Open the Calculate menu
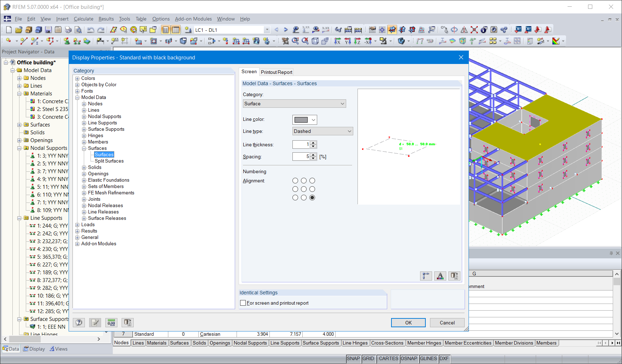This screenshot has height=364, width=622. 83,19
